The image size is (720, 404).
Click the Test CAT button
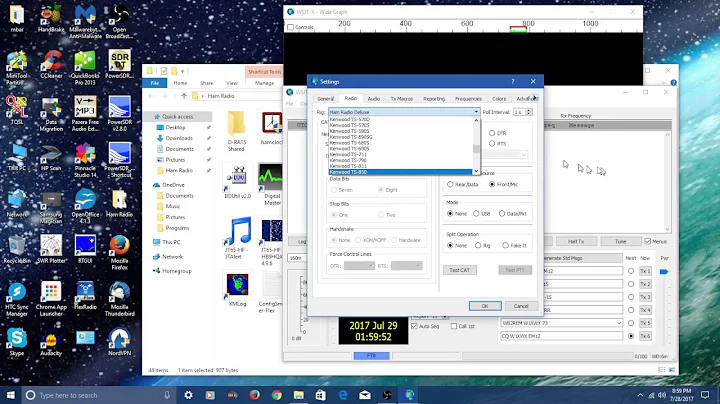pos(460,270)
